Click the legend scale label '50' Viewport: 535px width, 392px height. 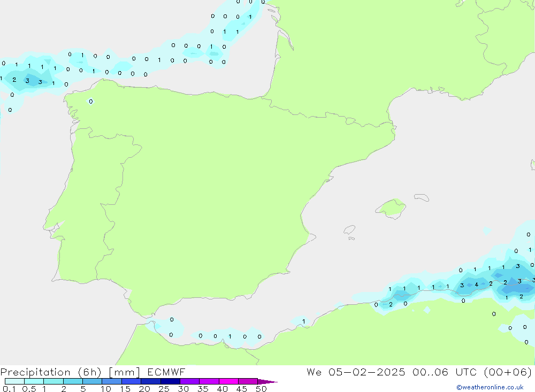click(x=261, y=389)
